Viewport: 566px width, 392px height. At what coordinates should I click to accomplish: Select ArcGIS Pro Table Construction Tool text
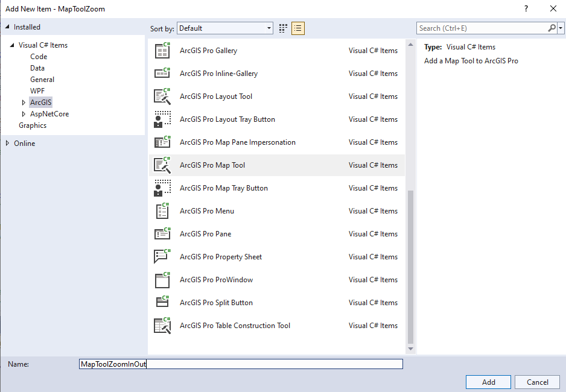pos(235,326)
